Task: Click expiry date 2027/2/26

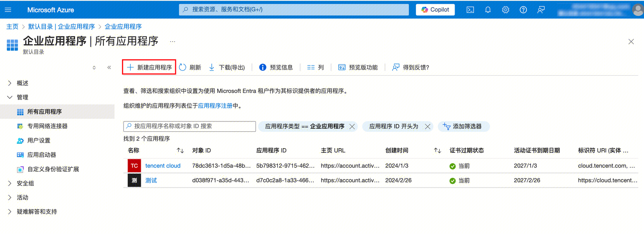Action: click(527, 180)
